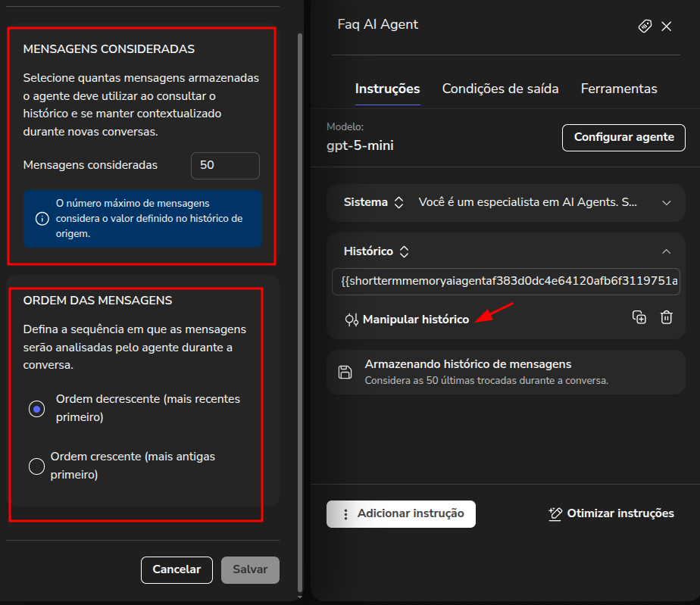Click the Manipular histórico sliders icon
The height and width of the screenshot is (605, 700).
click(x=351, y=320)
